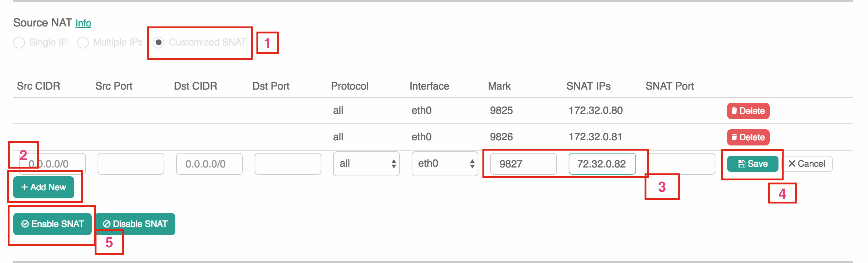This screenshot has width=868, height=263.
Task: Delete the rule with SNAT IP 172.32.0.81
Action: point(748,137)
